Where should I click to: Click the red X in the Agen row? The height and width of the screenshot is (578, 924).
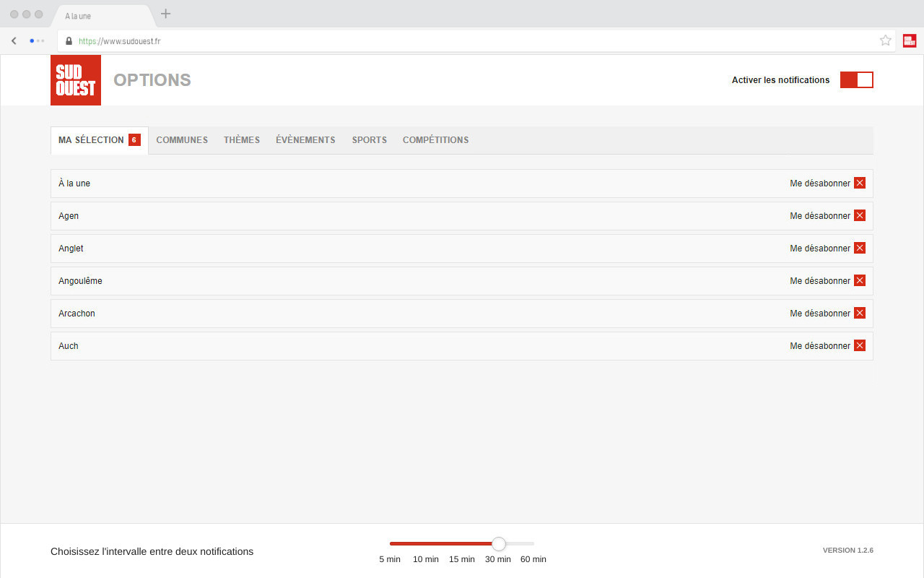tap(860, 215)
